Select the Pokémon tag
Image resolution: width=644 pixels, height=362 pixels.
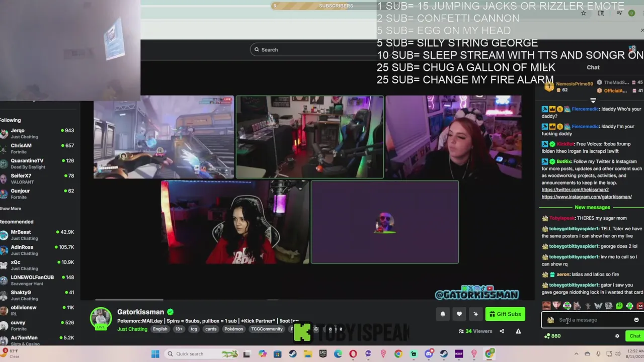(233, 329)
